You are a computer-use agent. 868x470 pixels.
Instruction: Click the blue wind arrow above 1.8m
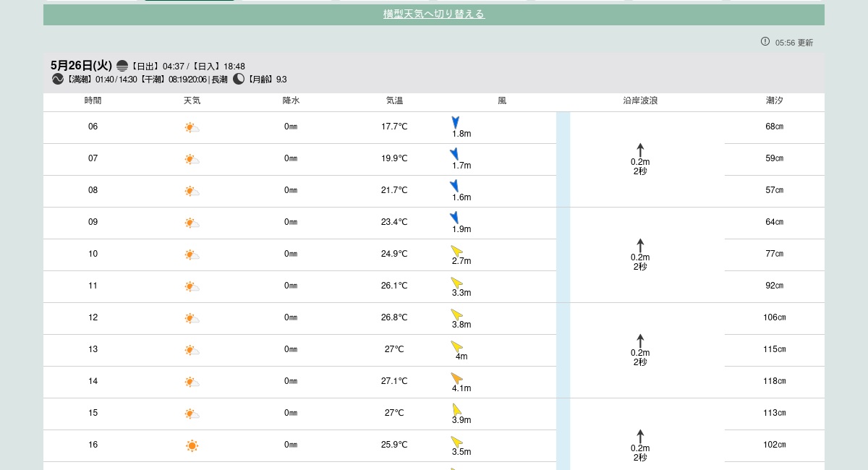coord(456,122)
